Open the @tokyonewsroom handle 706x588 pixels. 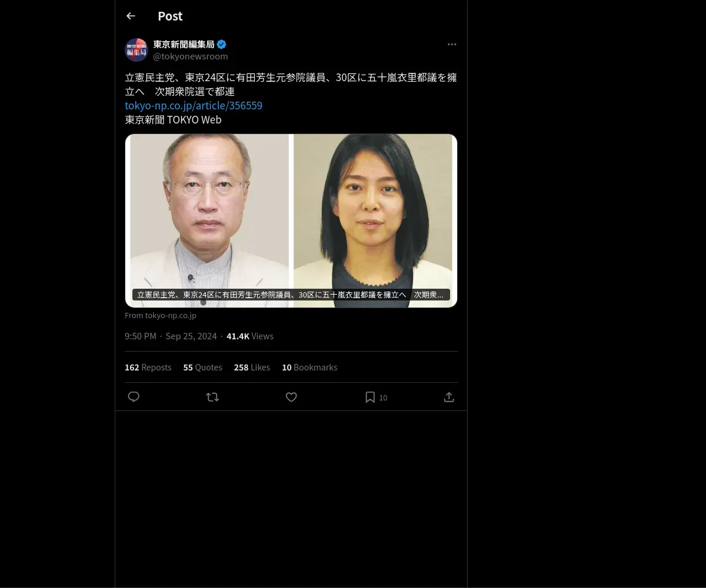pyautogui.click(x=191, y=56)
